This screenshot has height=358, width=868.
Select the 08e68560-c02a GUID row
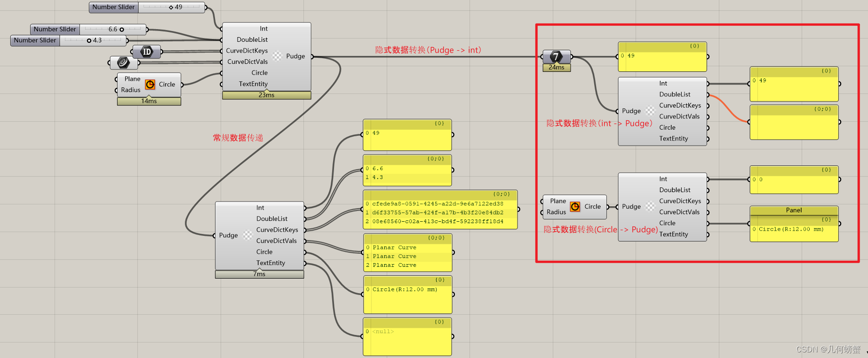tap(440, 221)
